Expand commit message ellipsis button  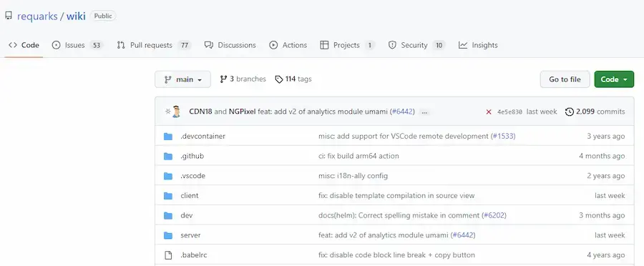[424, 112]
